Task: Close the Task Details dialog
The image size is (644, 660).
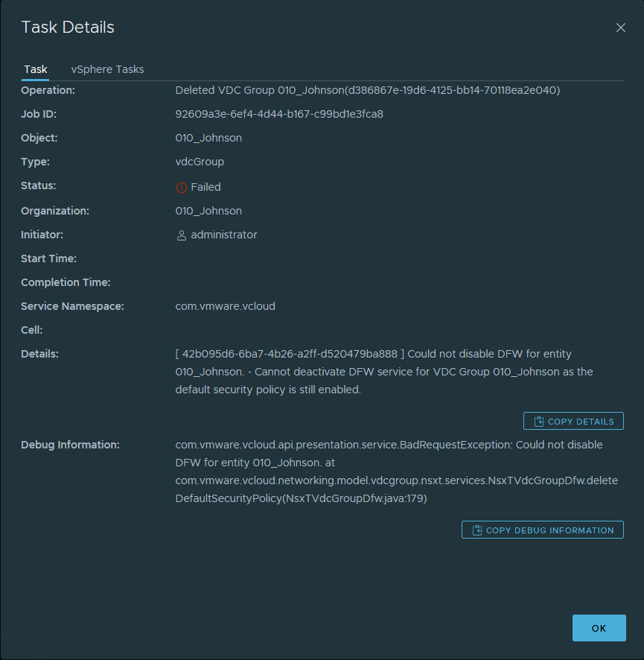Action: 620,28
